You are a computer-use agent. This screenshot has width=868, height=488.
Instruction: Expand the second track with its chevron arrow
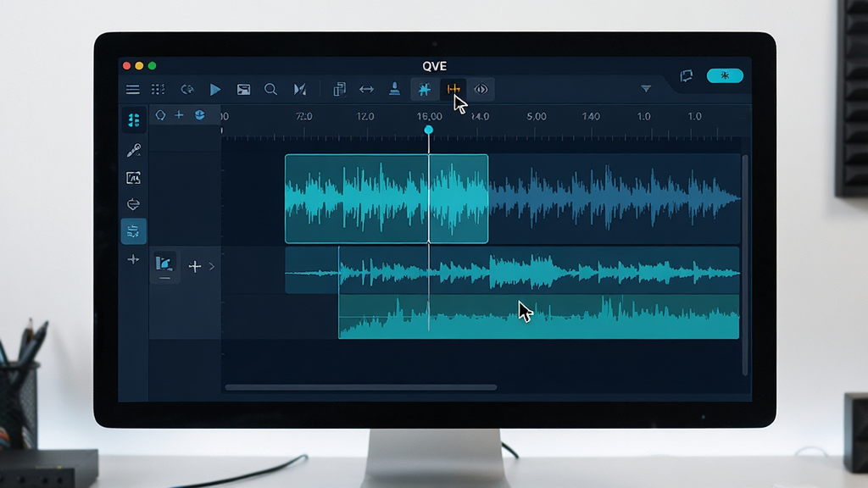(x=212, y=267)
